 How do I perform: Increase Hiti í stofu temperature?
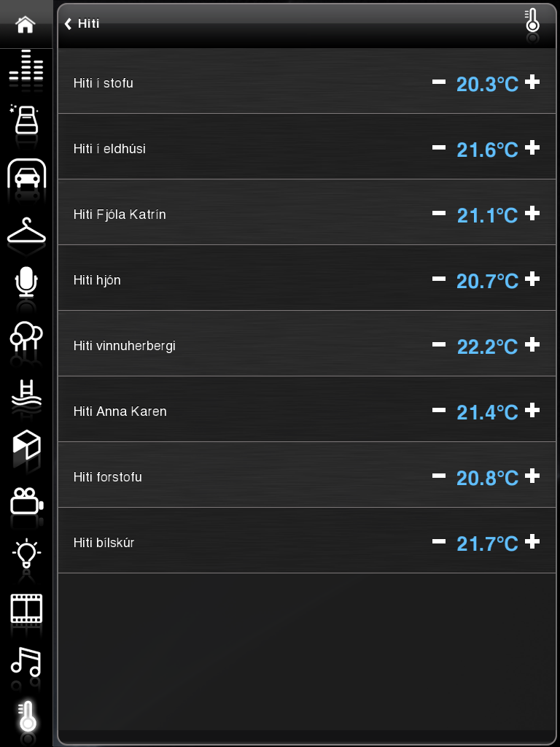click(532, 82)
